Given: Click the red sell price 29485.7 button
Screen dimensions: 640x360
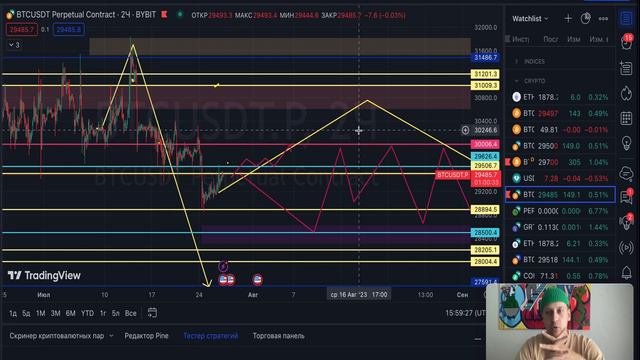Looking at the screenshot, I should pyautogui.click(x=22, y=29).
